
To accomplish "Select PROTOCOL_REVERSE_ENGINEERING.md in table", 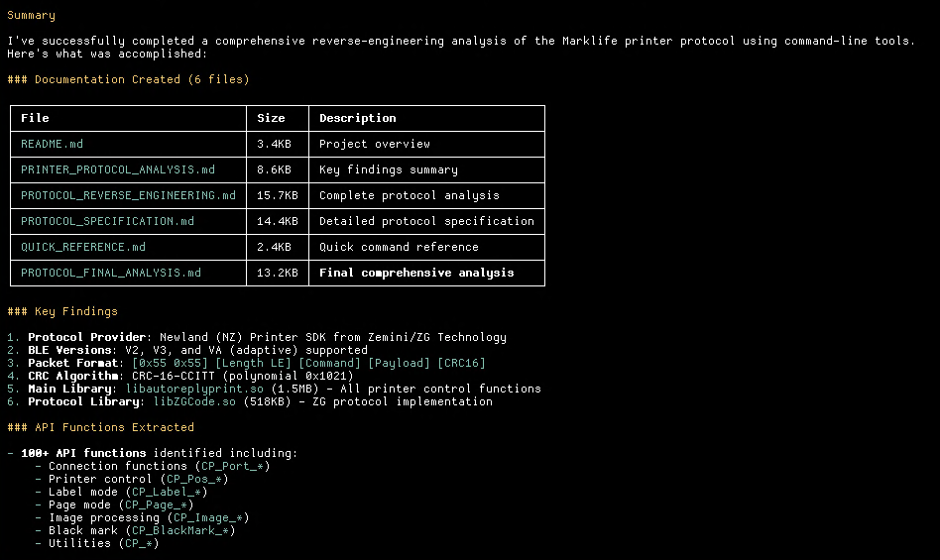I will 128,195.
